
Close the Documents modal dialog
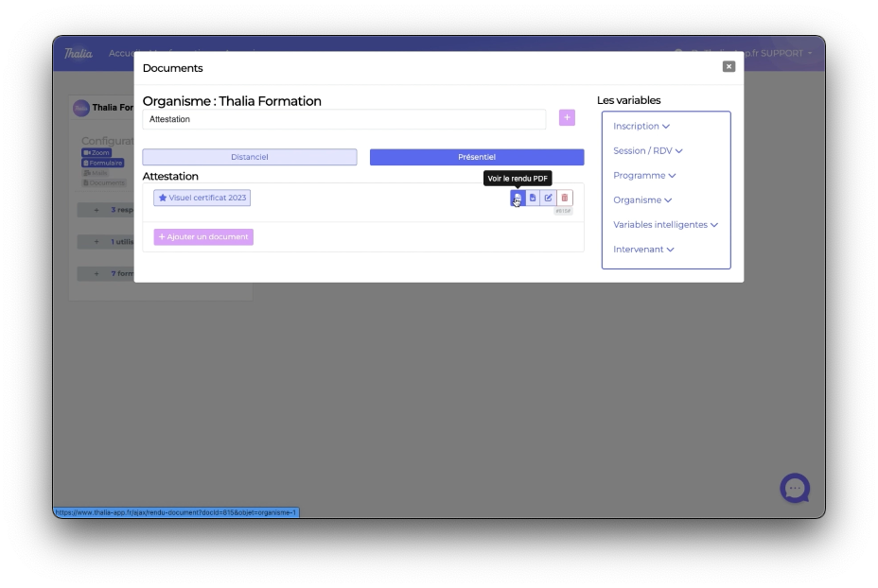(x=729, y=66)
